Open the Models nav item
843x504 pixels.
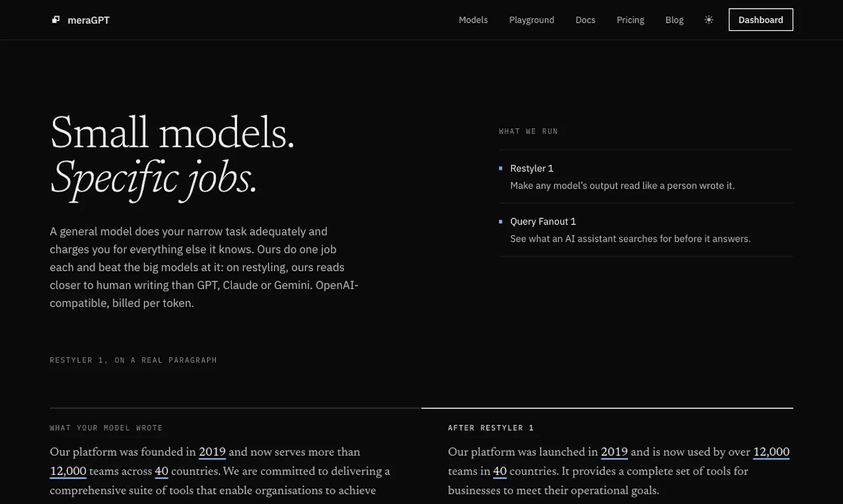473,19
